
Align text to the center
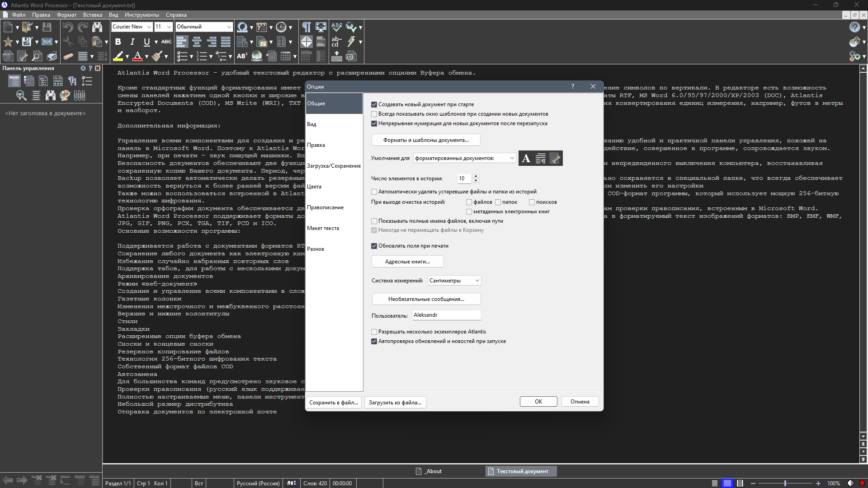pos(197,42)
